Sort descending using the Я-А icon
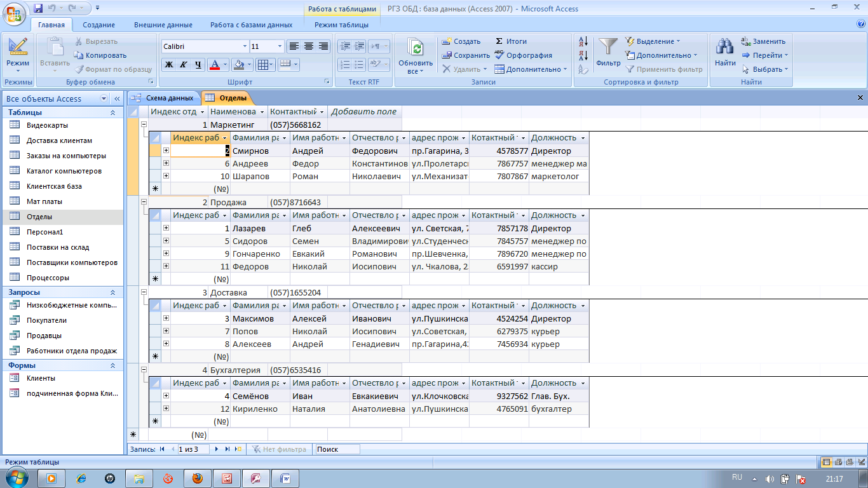868x488 pixels. (x=584, y=55)
